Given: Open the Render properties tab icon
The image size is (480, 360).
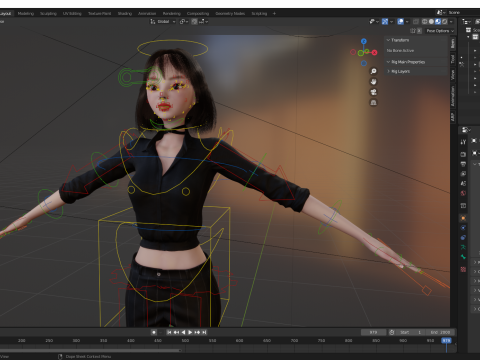Looking at the screenshot, I should pos(463,154).
